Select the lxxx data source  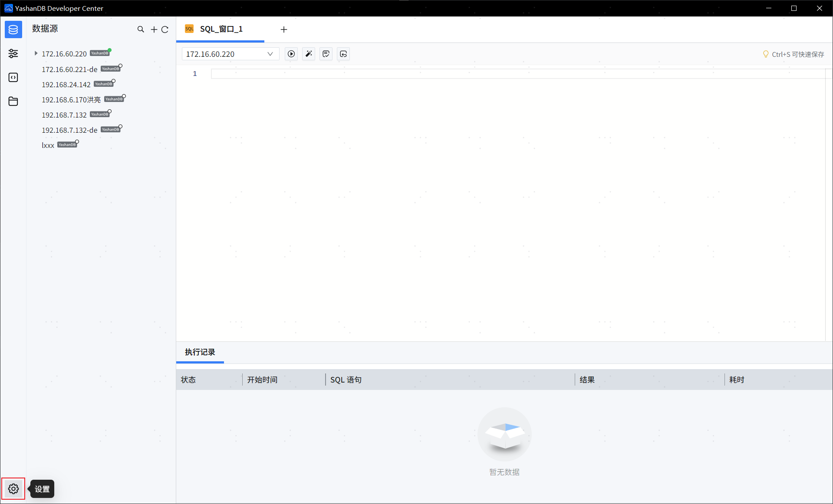tap(48, 145)
